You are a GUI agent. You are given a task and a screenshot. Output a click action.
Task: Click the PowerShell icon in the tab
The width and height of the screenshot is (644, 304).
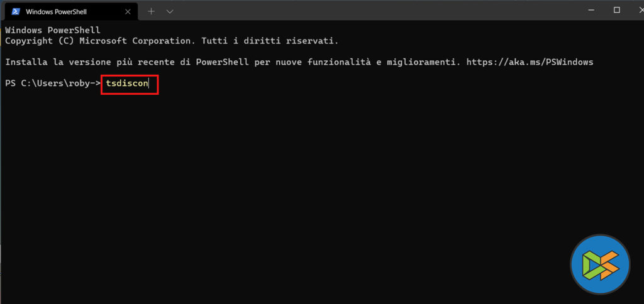click(x=15, y=11)
